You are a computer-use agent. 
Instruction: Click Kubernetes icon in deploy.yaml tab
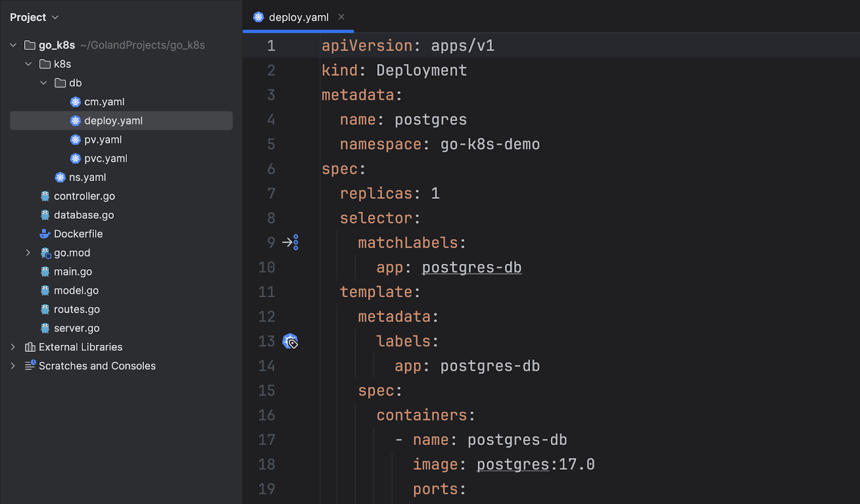click(x=259, y=17)
